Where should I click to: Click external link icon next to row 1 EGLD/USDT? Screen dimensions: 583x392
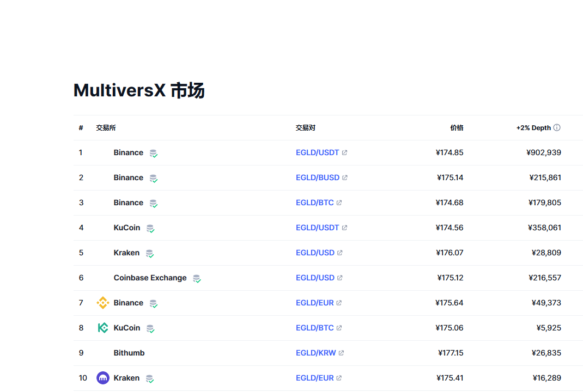pos(345,152)
